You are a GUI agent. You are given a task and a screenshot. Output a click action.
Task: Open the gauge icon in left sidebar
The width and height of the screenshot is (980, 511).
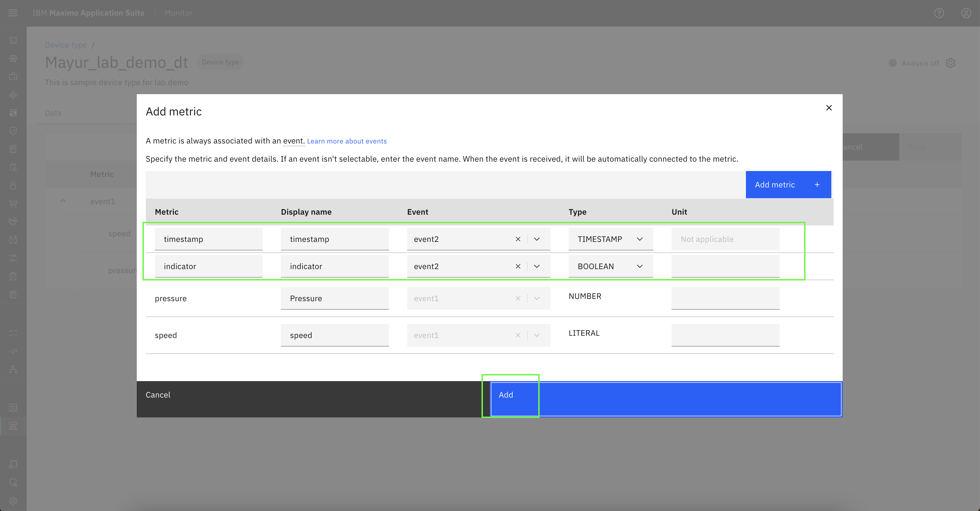click(13, 351)
